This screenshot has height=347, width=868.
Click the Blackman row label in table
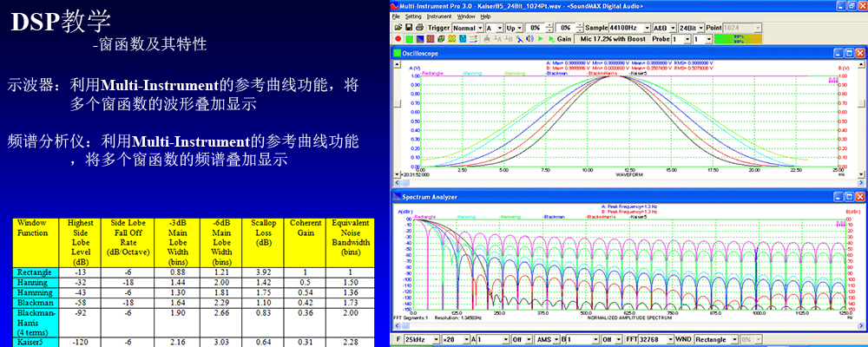(35, 304)
